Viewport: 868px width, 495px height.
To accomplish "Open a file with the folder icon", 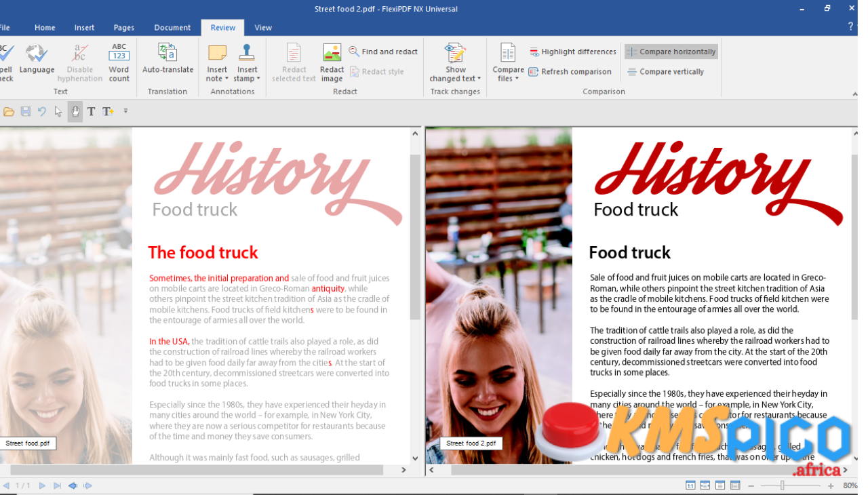I will 9,111.
